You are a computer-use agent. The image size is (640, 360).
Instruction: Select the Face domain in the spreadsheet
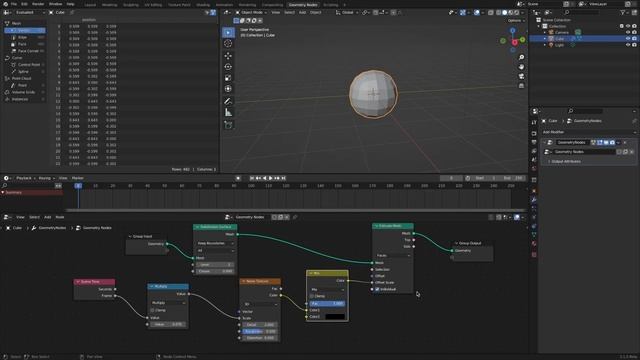pos(25,44)
